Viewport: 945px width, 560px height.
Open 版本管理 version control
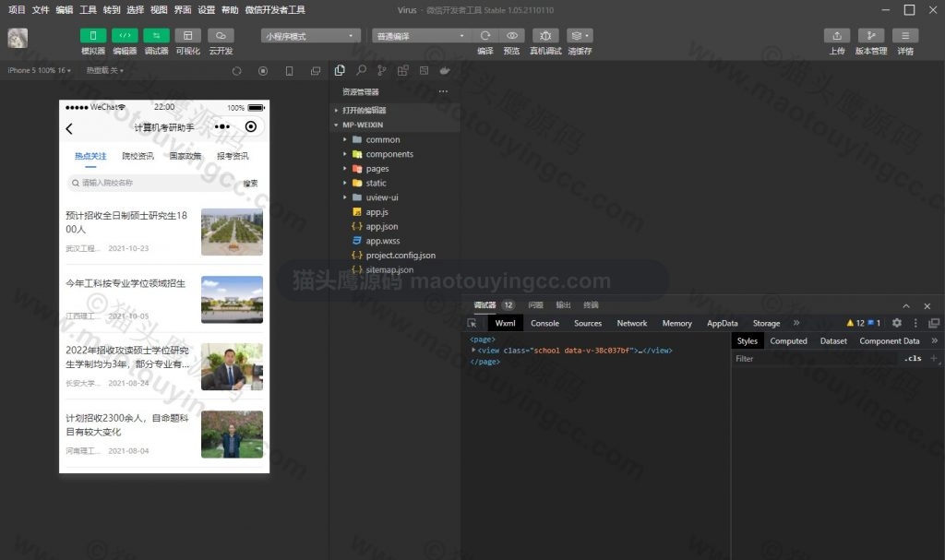pyautogui.click(x=871, y=36)
